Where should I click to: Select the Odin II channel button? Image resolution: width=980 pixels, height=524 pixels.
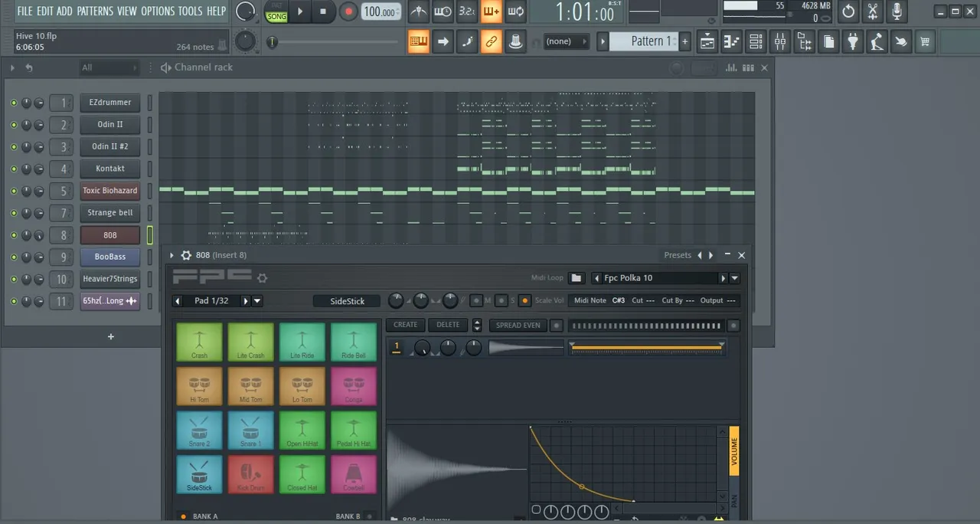109,124
